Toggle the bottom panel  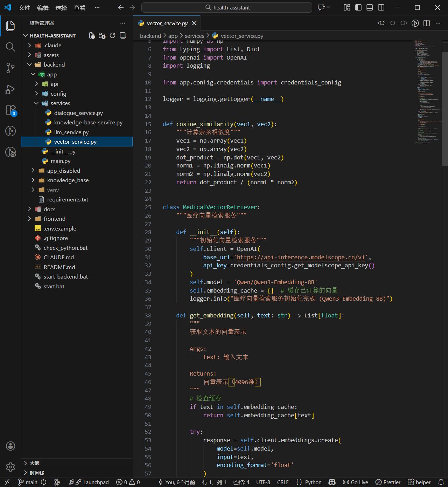click(370, 7)
